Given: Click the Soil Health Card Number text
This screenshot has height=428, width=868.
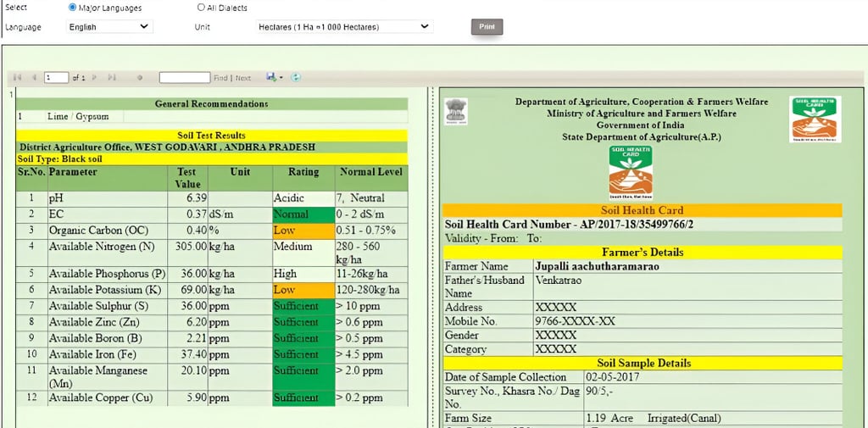Looking at the screenshot, I should pos(569,225).
